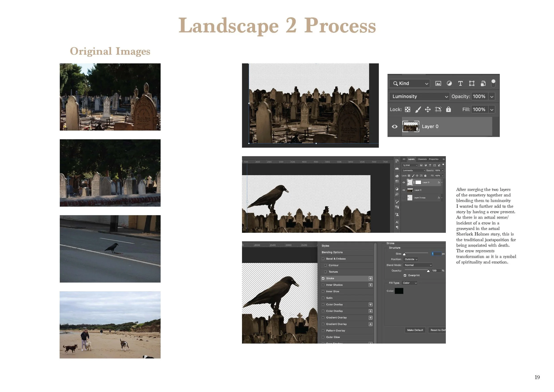Click the Reset to Default button
Screen dimensions: 554x392
[x=437, y=330]
